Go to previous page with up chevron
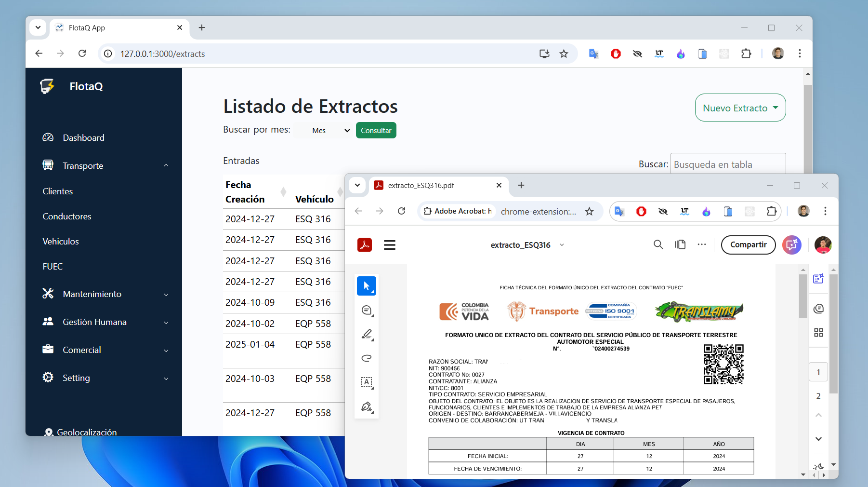This screenshot has height=487, width=868. (818, 415)
